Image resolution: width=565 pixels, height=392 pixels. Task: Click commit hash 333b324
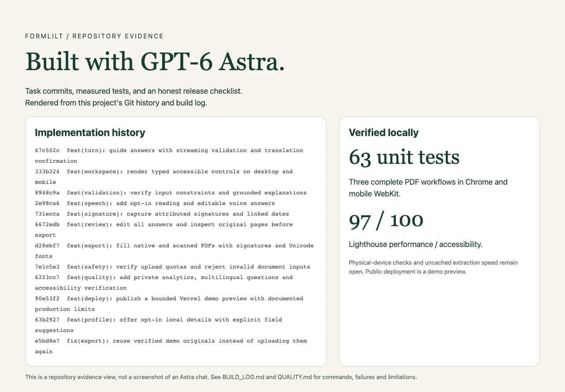point(47,172)
